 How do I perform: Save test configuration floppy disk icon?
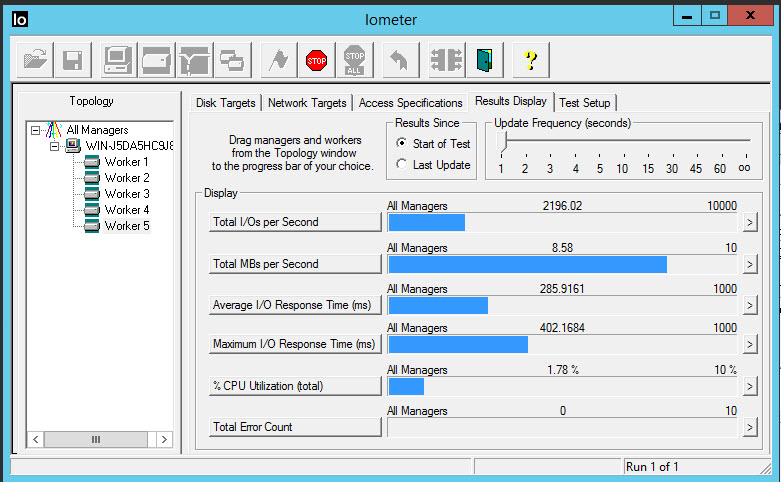pyautogui.click(x=73, y=60)
